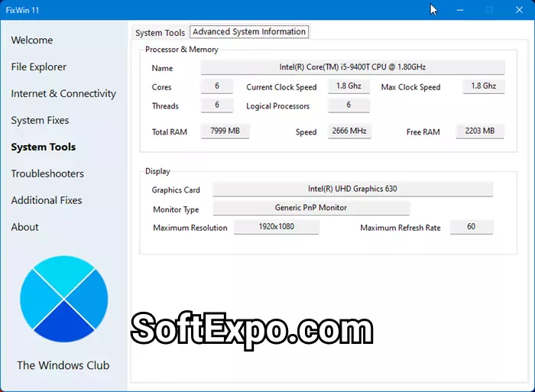Image resolution: width=535 pixels, height=392 pixels.
Task: Click The Windows Club label
Action: point(63,365)
